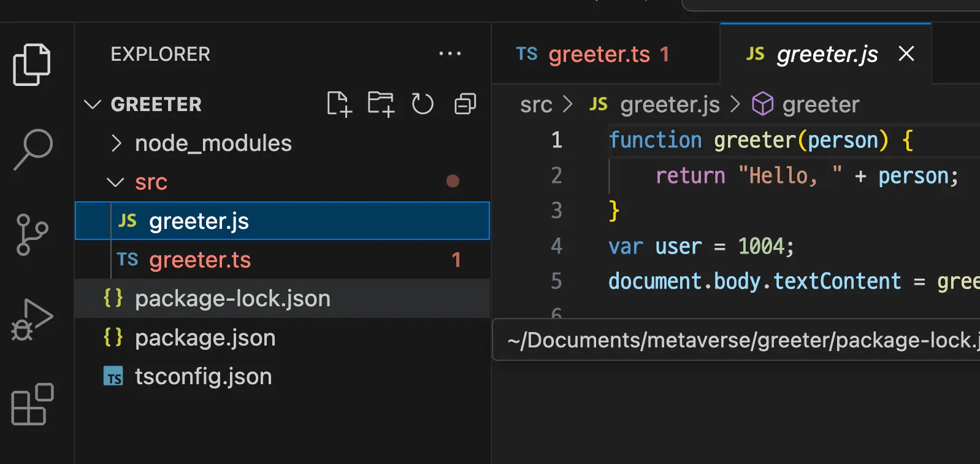Image resolution: width=980 pixels, height=464 pixels.
Task: Open package.json in the file tree
Action: [x=205, y=338]
